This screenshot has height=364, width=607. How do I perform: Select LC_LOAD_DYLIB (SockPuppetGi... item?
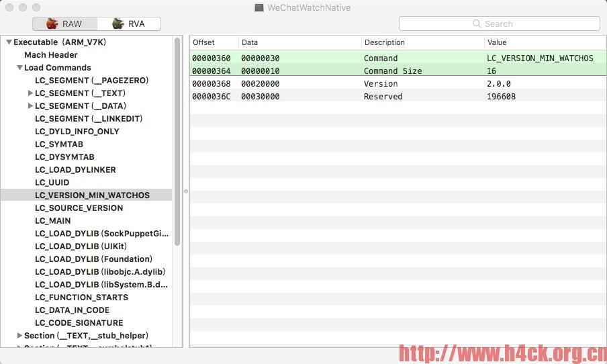[102, 234]
